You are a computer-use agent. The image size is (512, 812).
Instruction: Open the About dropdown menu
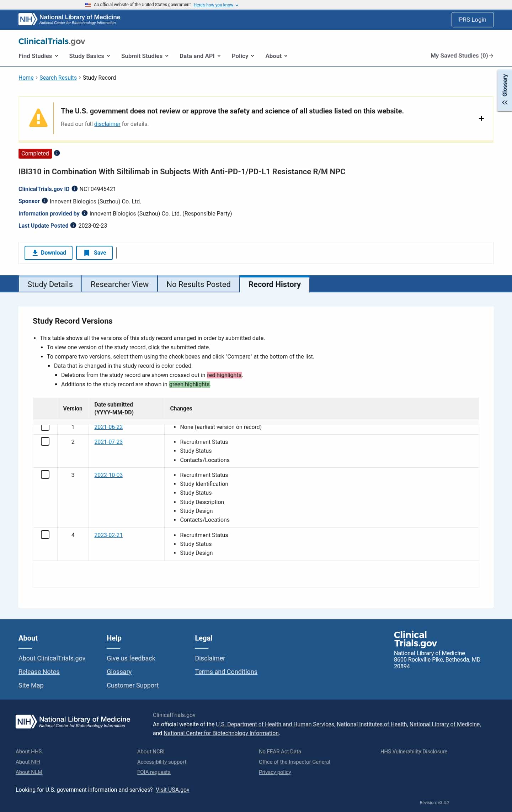point(276,56)
